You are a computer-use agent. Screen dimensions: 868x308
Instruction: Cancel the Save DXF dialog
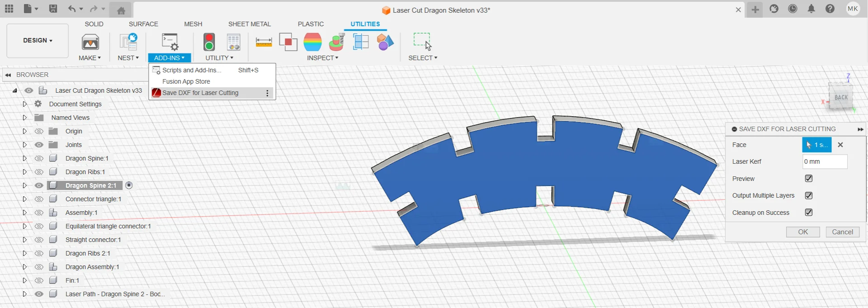point(842,232)
